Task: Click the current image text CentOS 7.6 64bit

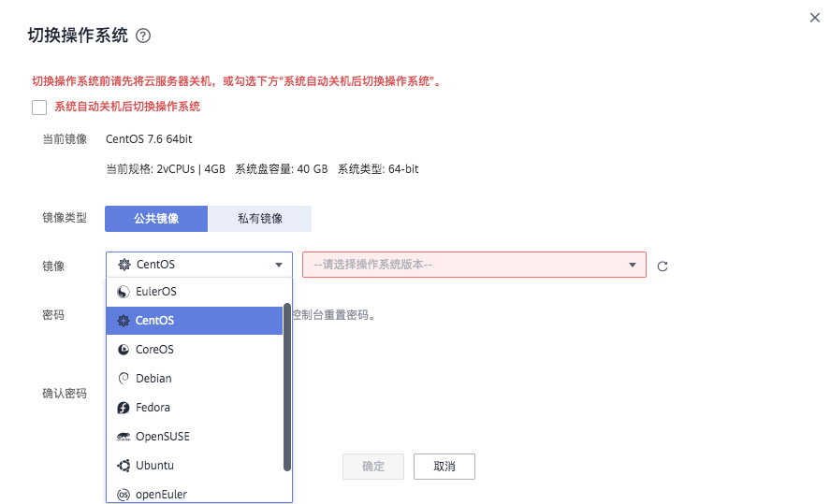Action: (x=149, y=139)
